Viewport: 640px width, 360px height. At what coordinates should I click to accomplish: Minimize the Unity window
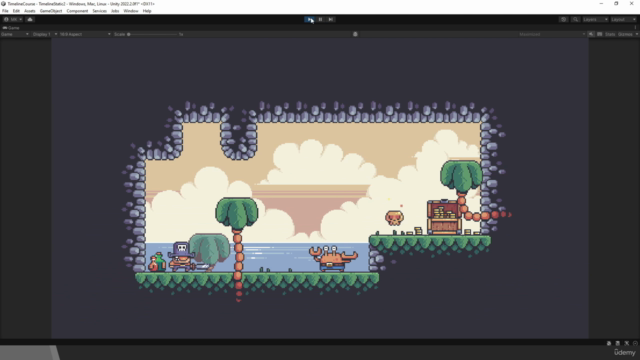tap(601, 3)
